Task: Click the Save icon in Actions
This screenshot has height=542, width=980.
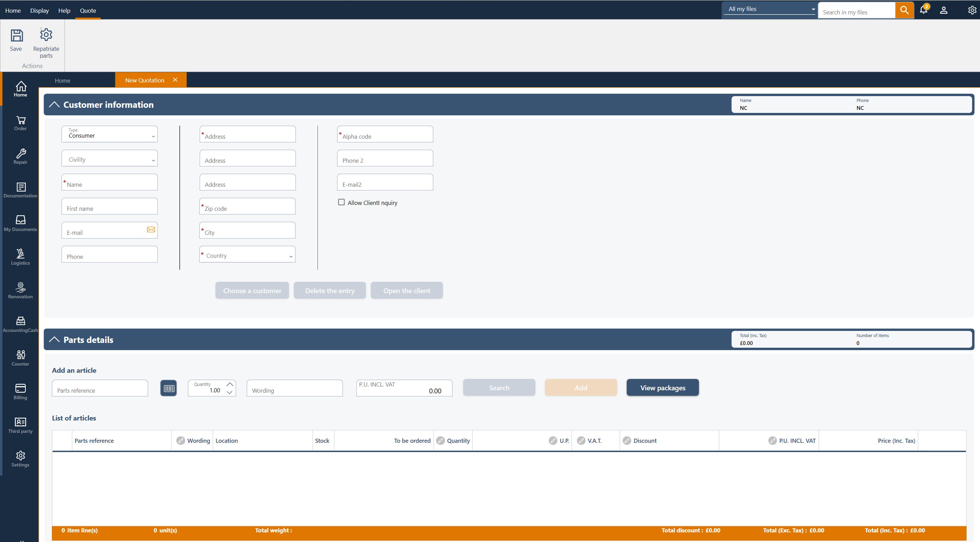Action: point(16,36)
